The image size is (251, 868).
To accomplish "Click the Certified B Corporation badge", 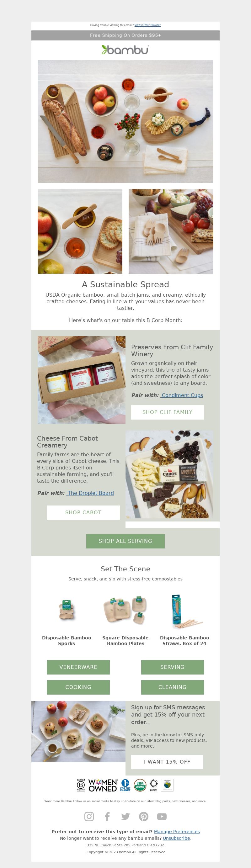I will click(x=81, y=785).
